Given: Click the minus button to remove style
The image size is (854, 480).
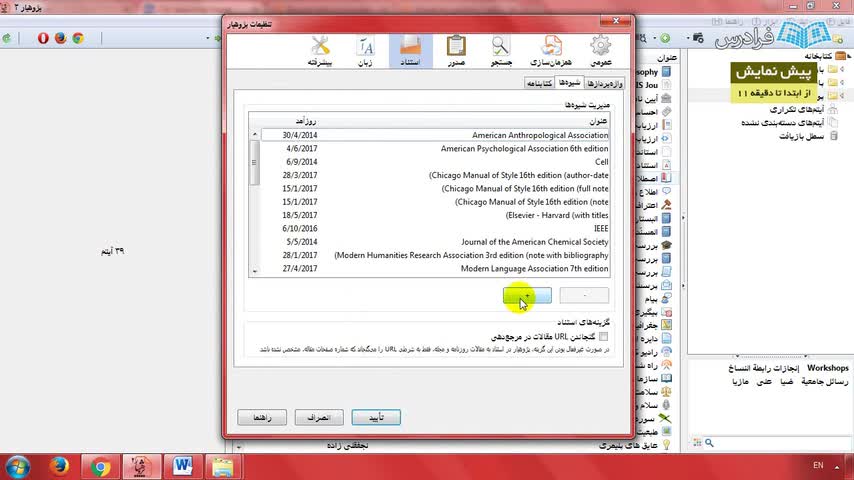Looking at the screenshot, I should point(584,295).
